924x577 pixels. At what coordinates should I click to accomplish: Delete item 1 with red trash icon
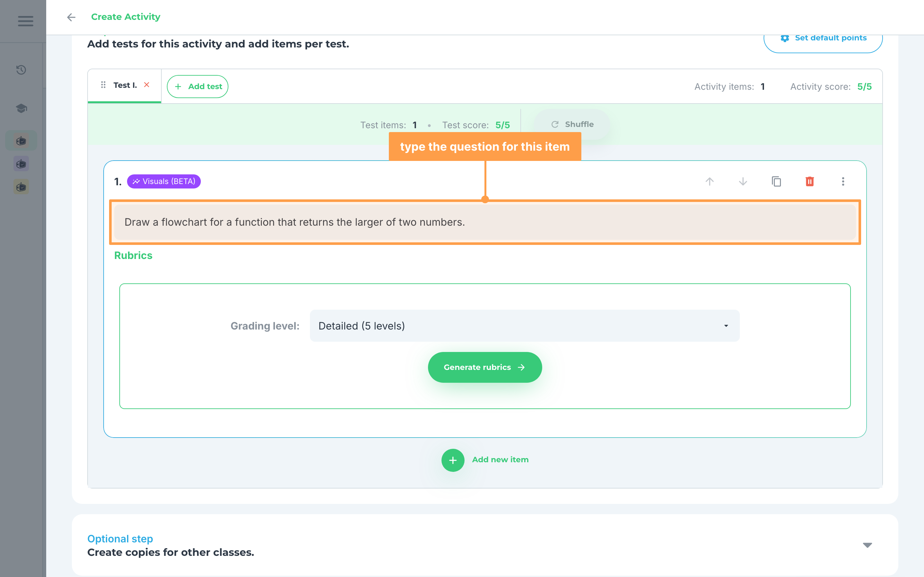809,181
